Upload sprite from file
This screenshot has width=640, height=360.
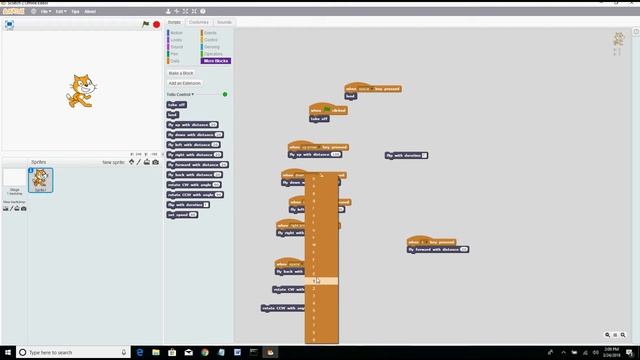pos(147,162)
